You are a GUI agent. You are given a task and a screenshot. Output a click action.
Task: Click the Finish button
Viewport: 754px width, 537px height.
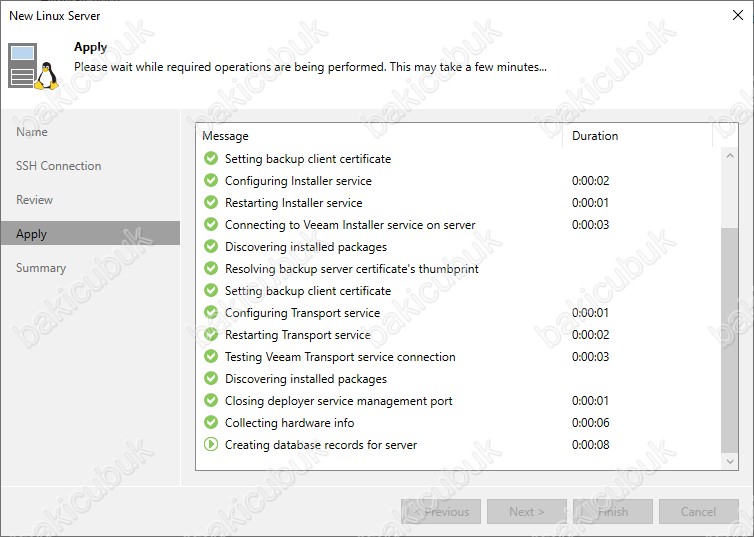pyautogui.click(x=613, y=512)
